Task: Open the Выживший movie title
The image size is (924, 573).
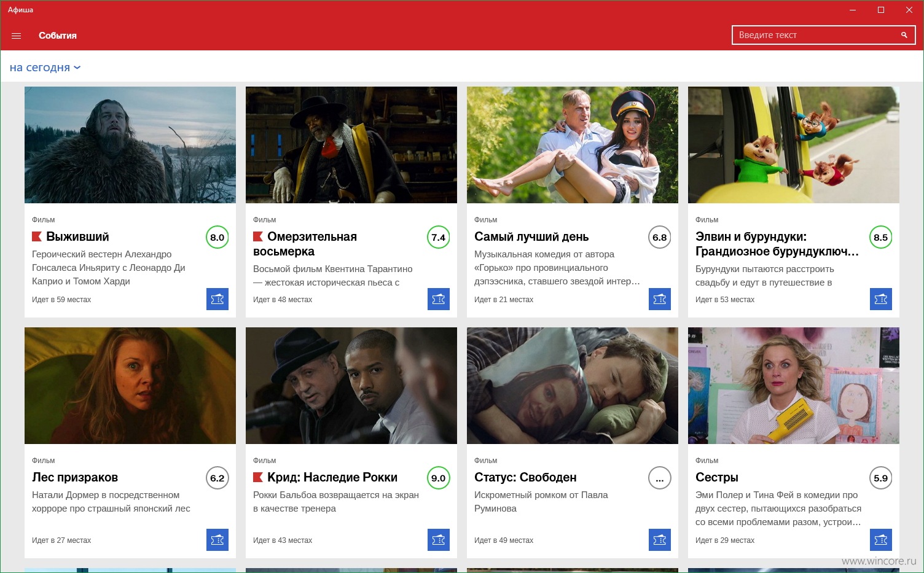Action: [x=77, y=236]
